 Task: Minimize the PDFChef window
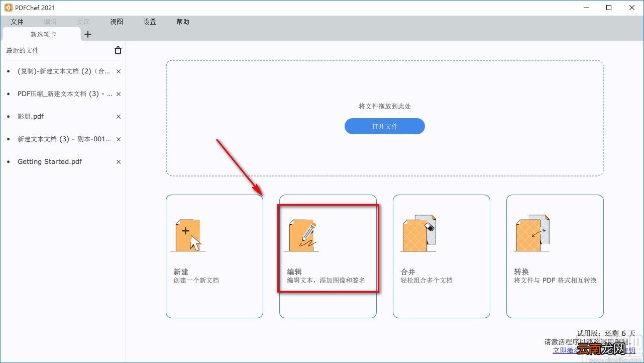[x=586, y=8]
